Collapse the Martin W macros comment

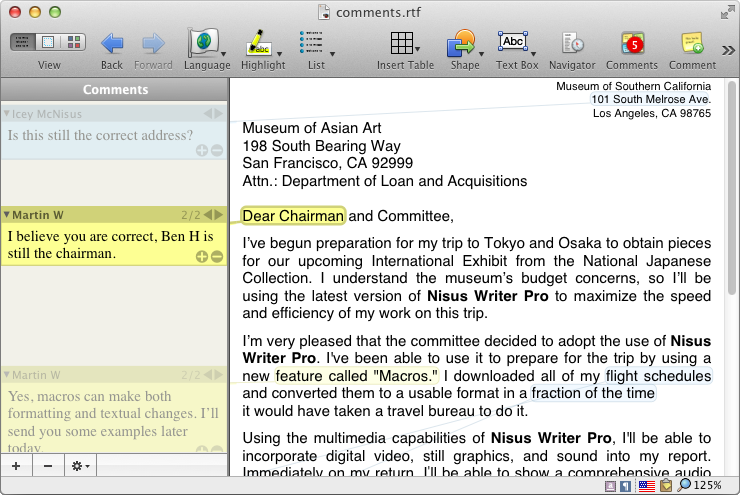(7, 375)
